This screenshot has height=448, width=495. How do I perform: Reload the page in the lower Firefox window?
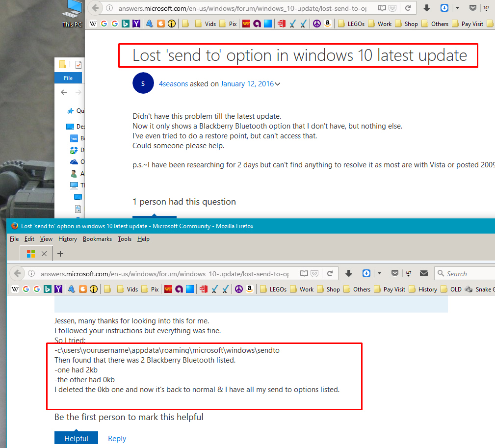[330, 273]
